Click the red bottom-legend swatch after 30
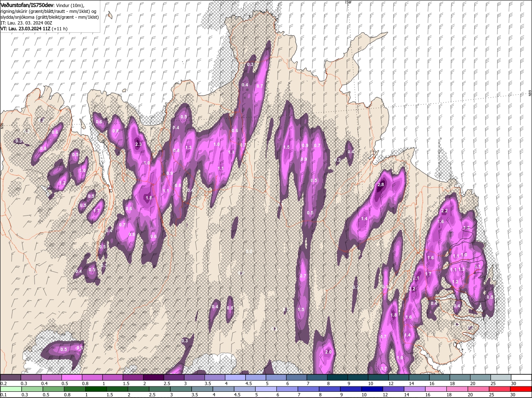 (x=521, y=389)
